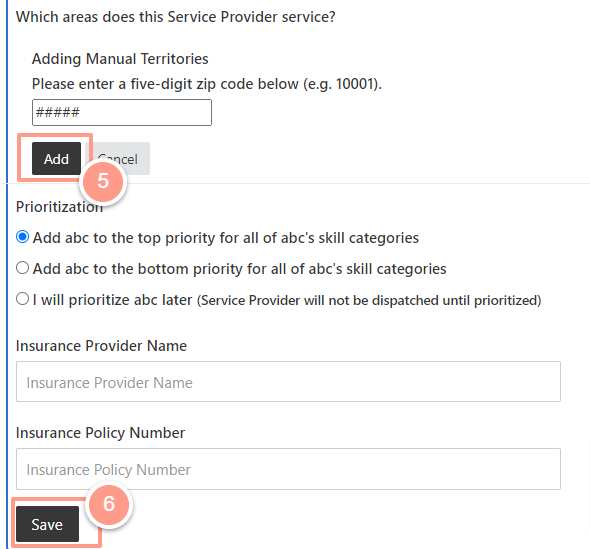The height and width of the screenshot is (549, 590).
Task: Click the Cancel button beside Add
Action: coord(117,158)
